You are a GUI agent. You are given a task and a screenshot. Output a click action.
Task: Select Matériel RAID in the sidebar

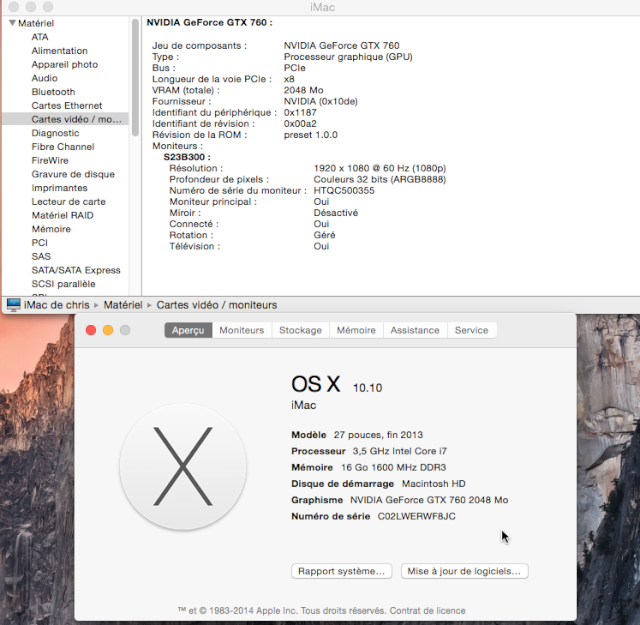[62, 215]
